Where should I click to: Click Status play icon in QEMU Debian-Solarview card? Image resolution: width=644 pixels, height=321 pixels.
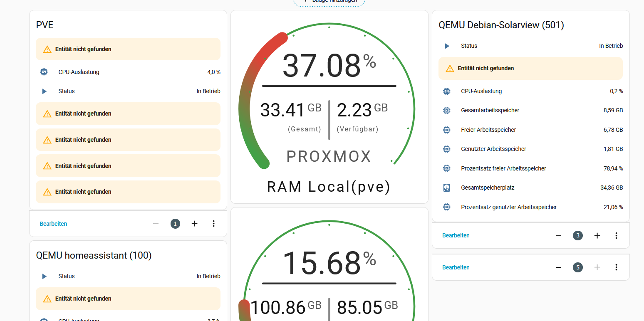[x=447, y=46]
